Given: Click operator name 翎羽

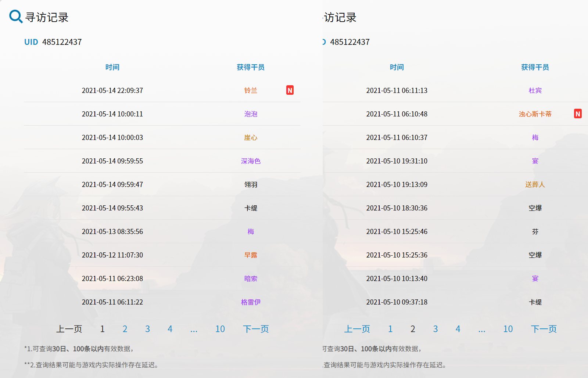Looking at the screenshot, I should (x=251, y=184).
